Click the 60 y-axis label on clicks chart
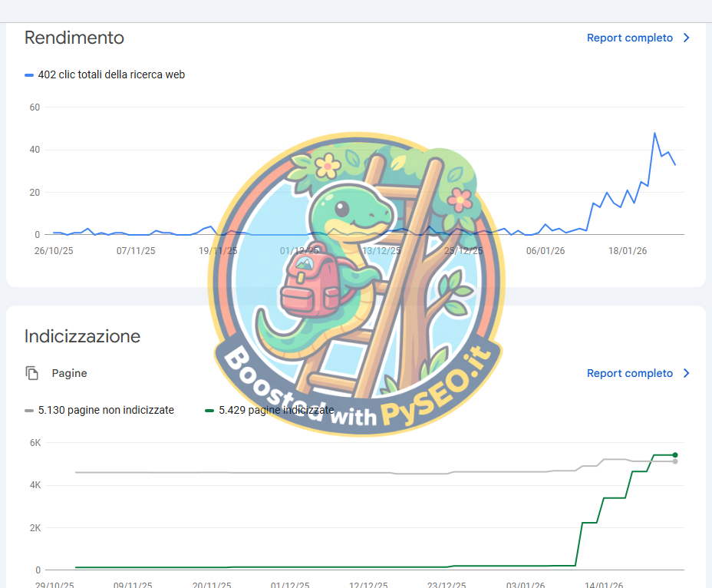This screenshot has width=712, height=588. (x=35, y=107)
